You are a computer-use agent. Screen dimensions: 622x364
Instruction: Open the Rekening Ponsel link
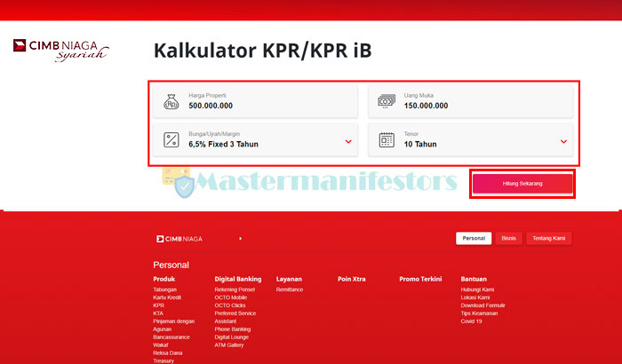(x=235, y=289)
